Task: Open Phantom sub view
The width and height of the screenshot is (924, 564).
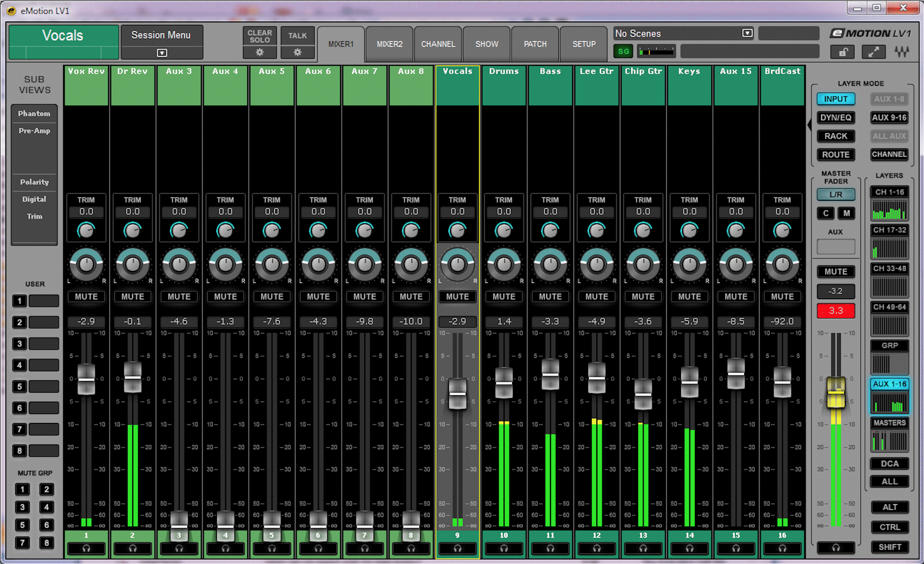Action: [34, 114]
